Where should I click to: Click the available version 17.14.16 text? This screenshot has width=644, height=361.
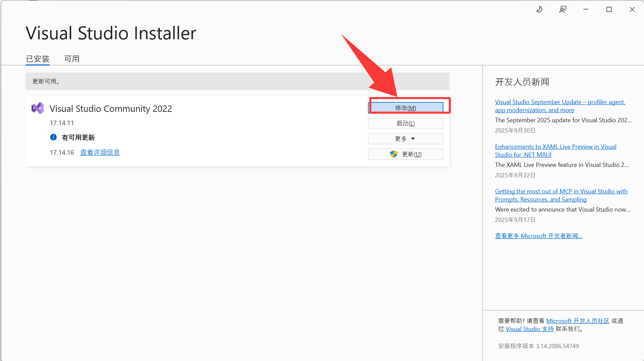point(62,152)
